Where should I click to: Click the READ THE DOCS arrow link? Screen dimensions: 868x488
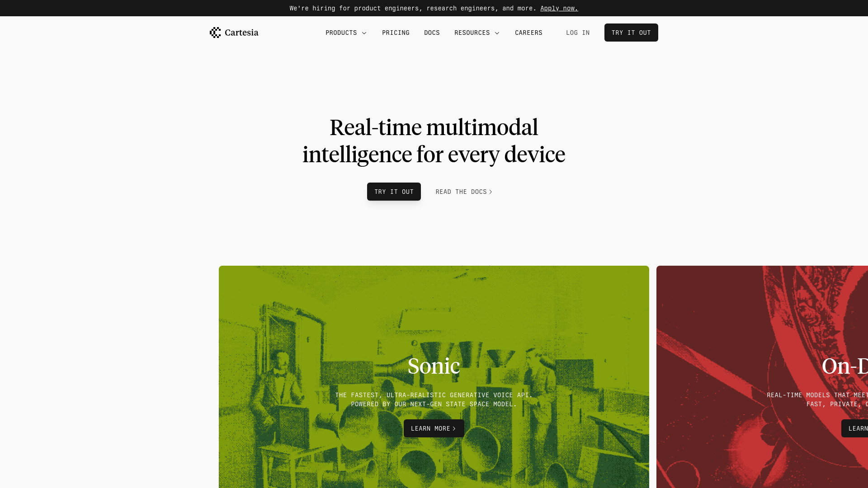(464, 191)
